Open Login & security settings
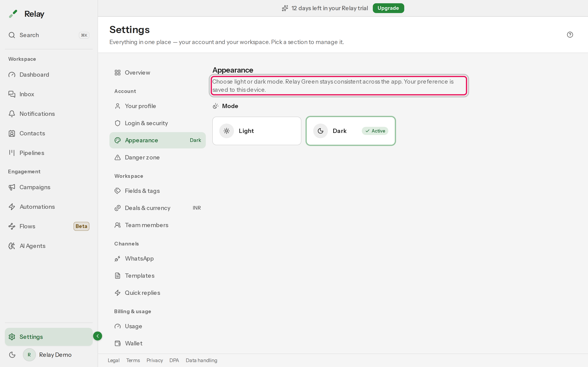This screenshot has height=367, width=588. 157,123
